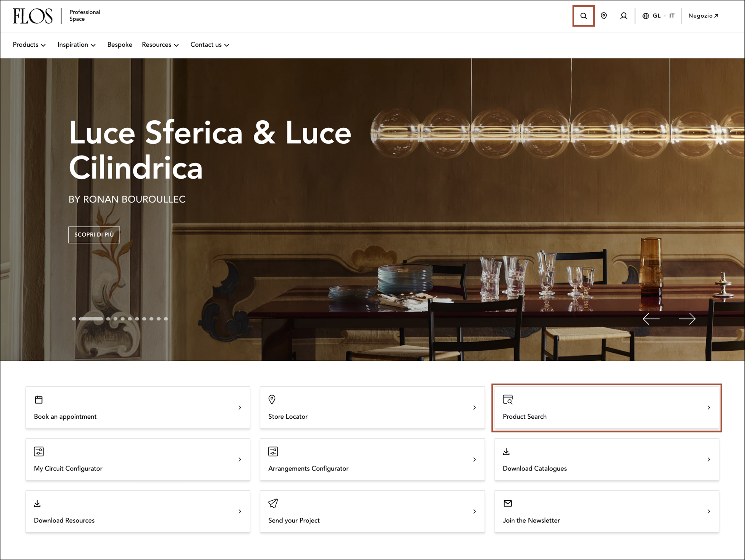
Task: Click the calendar icon on Book an appointment
Action: tap(39, 400)
